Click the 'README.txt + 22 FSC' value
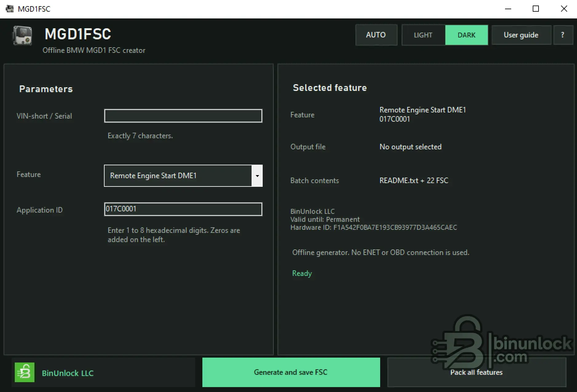 pos(414,181)
